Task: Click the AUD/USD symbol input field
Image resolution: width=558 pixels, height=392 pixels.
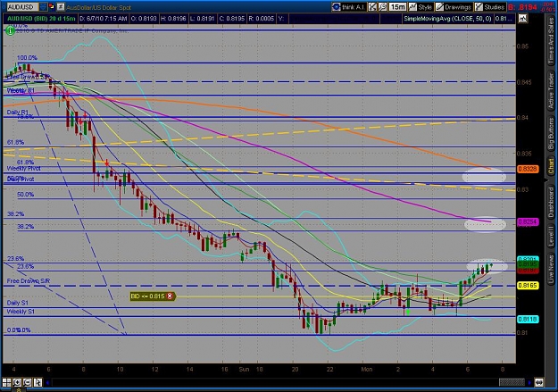Action: coord(22,7)
